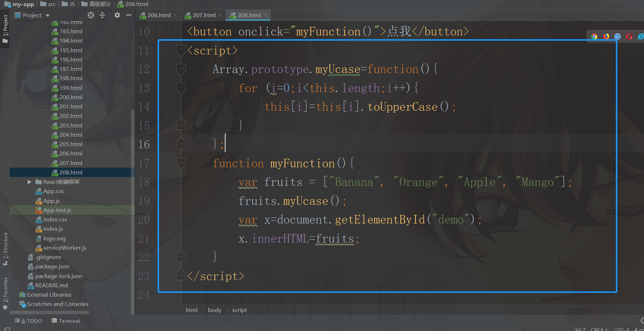Click the Project panel vertical scrollbar
Image resolution: width=644 pixels, height=331 pixels.
tap(133, 211)
